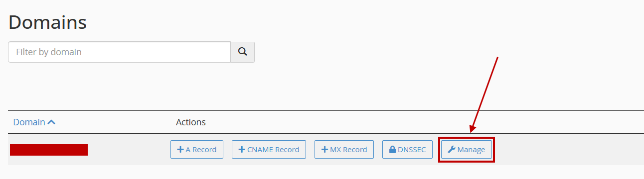
Task: Select the redacted domain name entry
Action: [49, 150]
